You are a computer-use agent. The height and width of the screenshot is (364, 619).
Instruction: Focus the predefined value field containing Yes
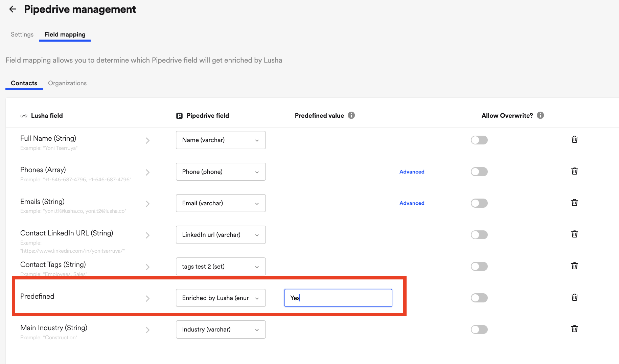click(x=338, y=298)
